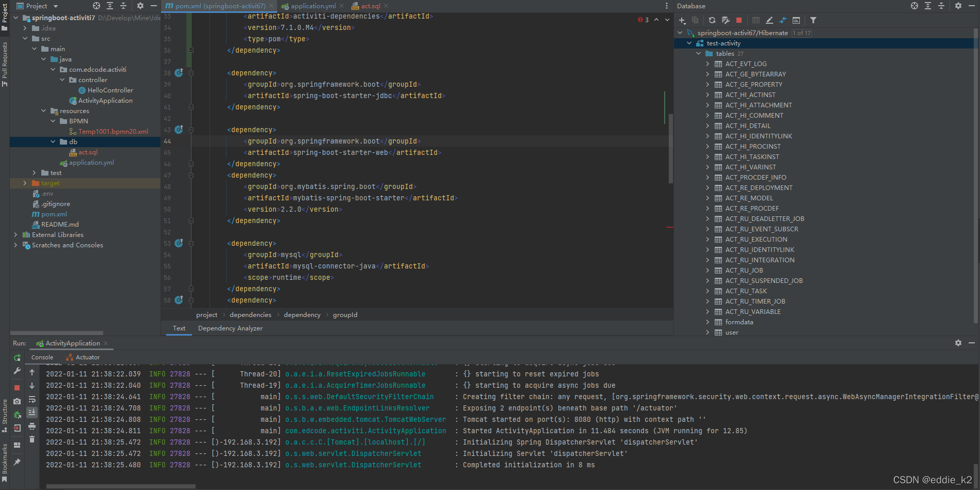This screenshot has height=490, width=980.
Task: Stop the running ActivityApplication
Action: (17, 387)
